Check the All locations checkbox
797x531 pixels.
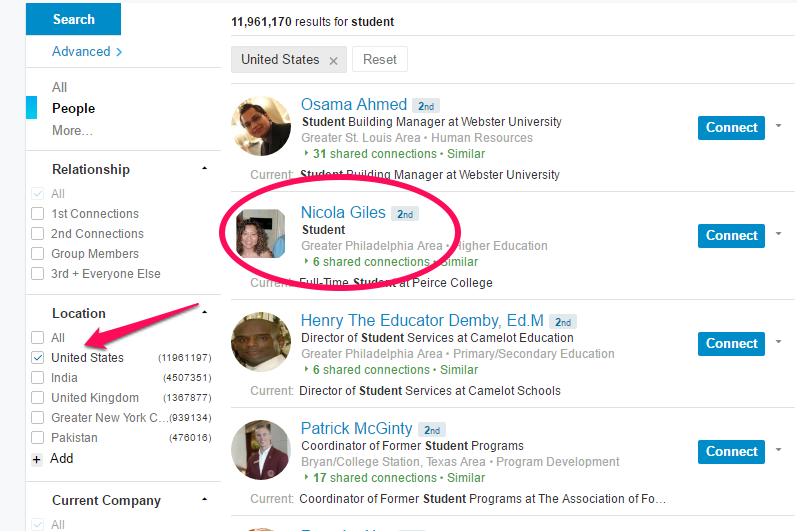(x=38, y=337)
